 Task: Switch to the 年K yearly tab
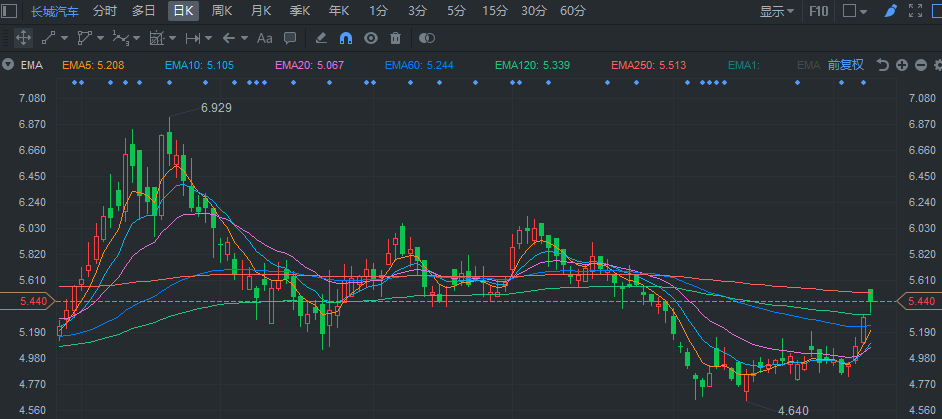(338, 11)
